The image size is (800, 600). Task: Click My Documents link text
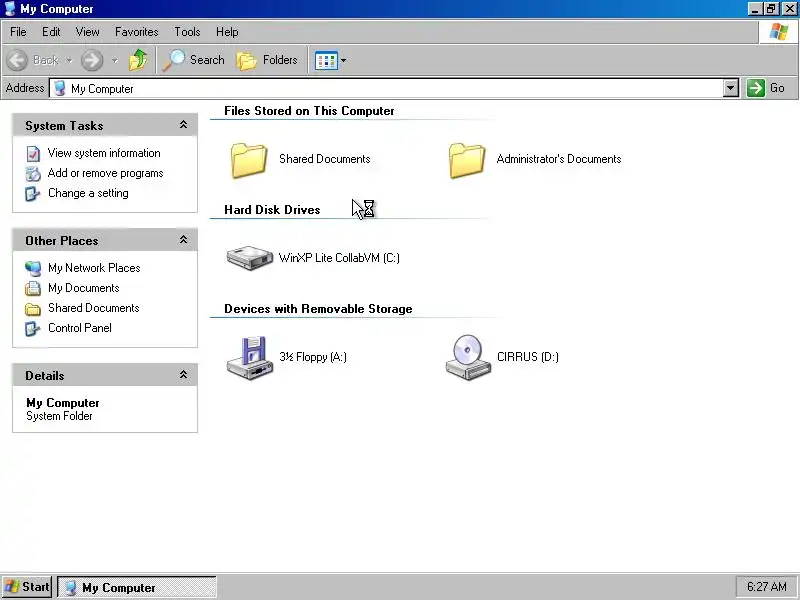click(84, 288)
